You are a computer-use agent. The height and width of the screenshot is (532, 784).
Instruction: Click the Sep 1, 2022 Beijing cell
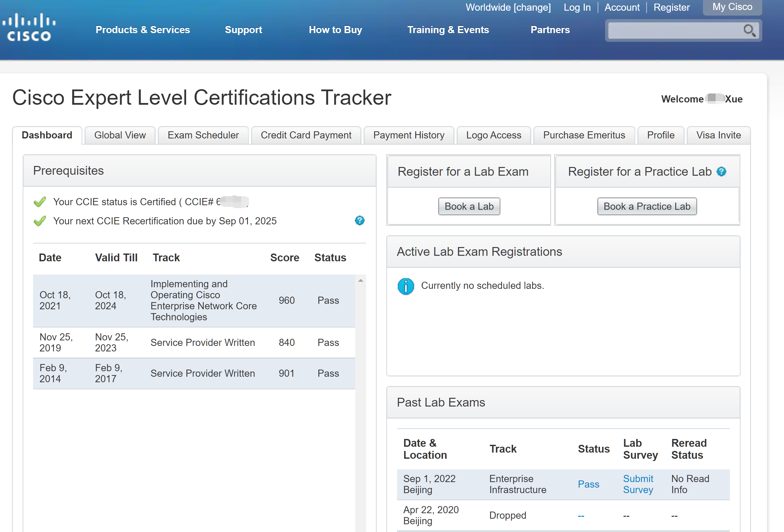pyautogui.click(x=429, y=484)
